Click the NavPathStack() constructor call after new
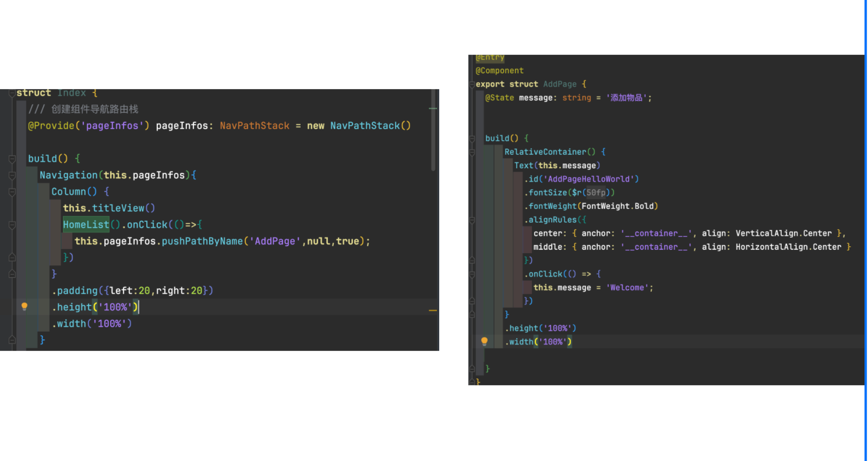 pos(371,126)
